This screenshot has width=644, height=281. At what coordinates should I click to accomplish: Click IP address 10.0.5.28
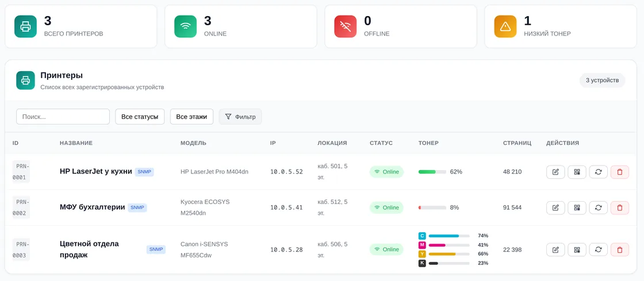click(x=286, y=249)
